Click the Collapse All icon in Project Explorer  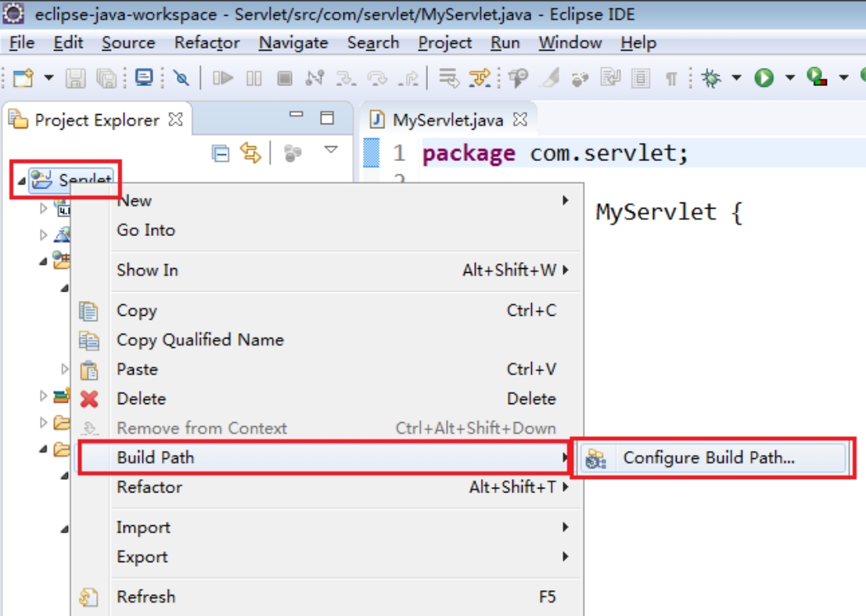pyautogui.click(x=221, y=153)
